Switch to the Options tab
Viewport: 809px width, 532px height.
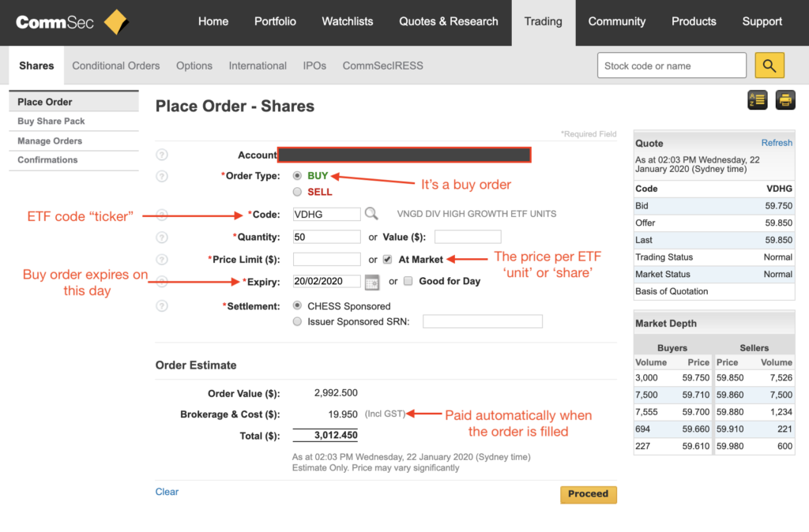(194, 66)
